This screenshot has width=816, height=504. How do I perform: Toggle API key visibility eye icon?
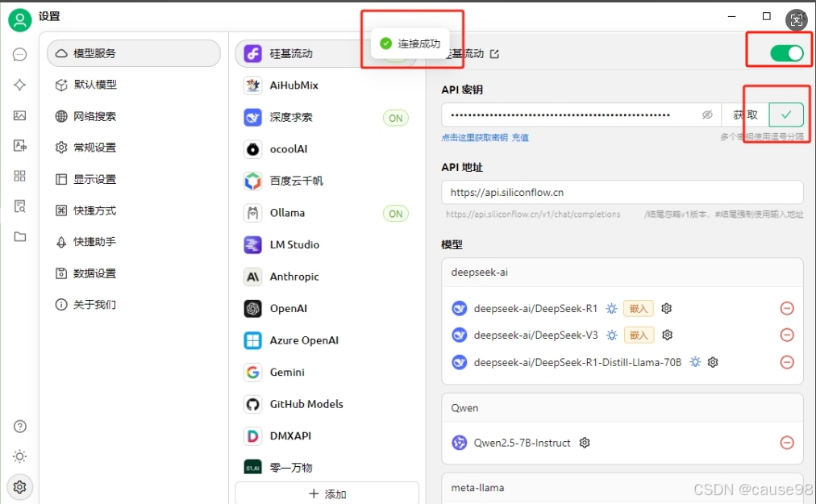[706, 115]
